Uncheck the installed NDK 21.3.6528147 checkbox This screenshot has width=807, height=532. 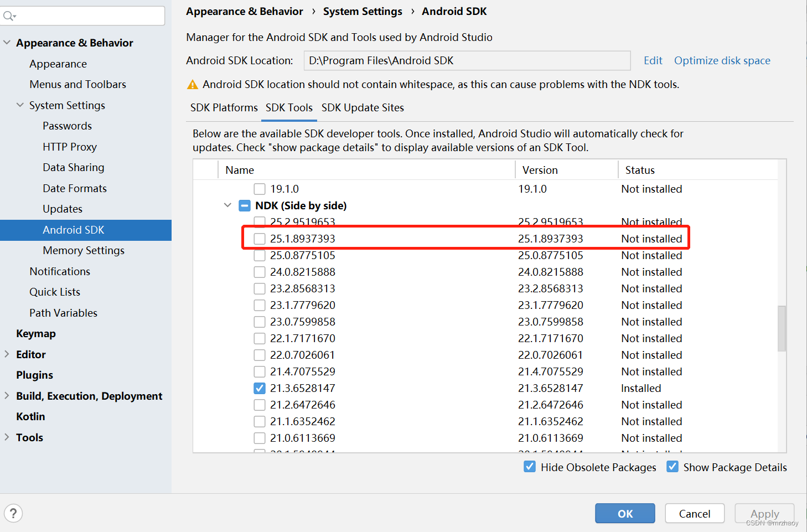click(x=260, y=388)
